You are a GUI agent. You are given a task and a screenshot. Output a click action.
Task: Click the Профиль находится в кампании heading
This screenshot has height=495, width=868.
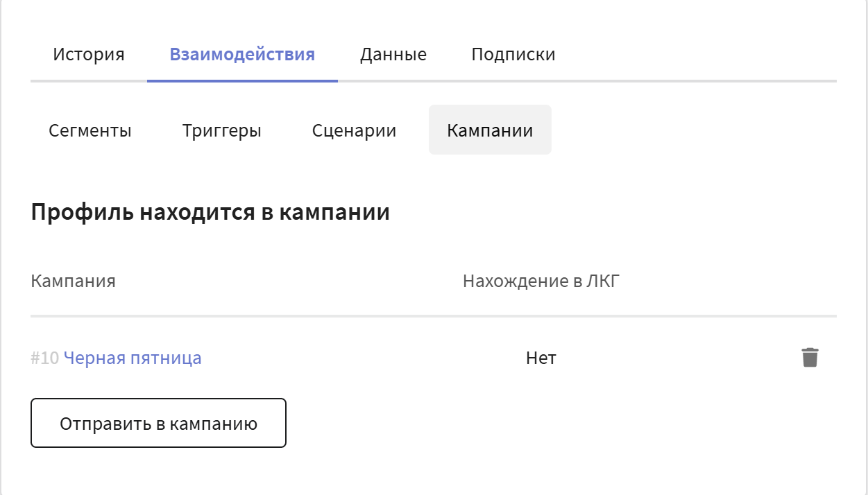click(x=210, y=213)
